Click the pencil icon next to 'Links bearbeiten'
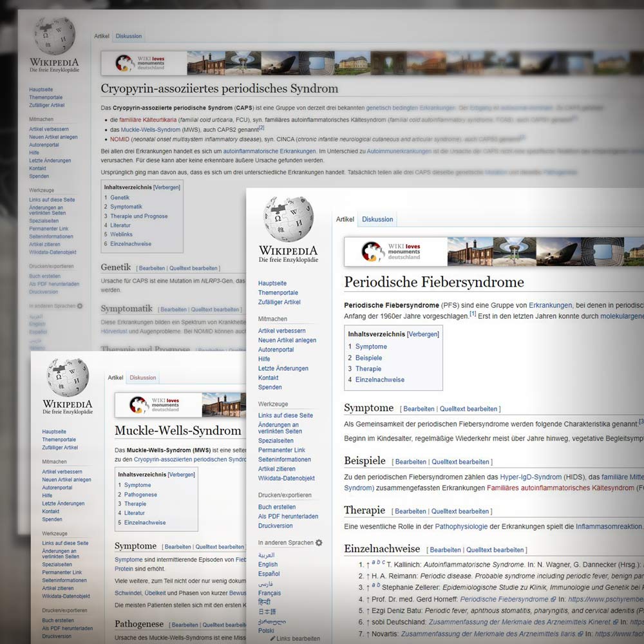This screenshot has width=644, height=644. (x=272, y=639)
